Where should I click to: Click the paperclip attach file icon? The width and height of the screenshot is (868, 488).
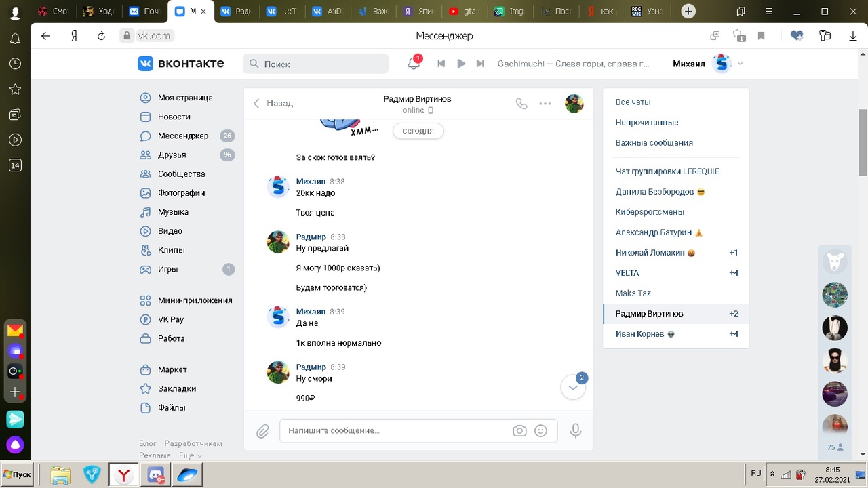[263, 431]
